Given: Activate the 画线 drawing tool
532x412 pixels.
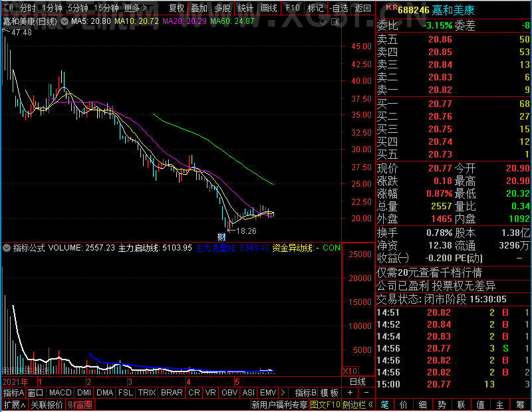Looking at the screenshot, I should tap(269, 8).
